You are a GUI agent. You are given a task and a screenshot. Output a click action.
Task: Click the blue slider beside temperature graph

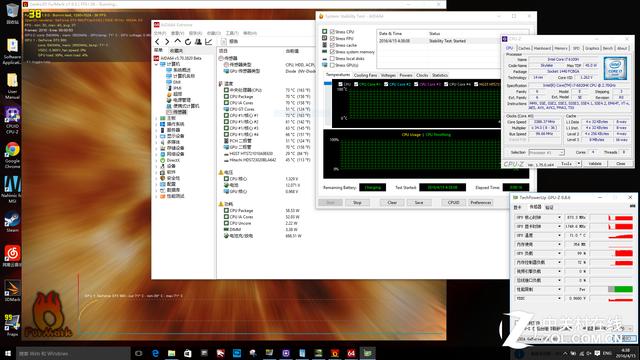pos(327,84)
